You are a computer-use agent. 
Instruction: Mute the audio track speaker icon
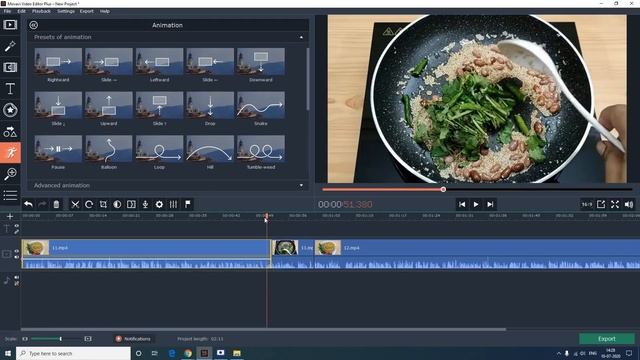(17, 278)
